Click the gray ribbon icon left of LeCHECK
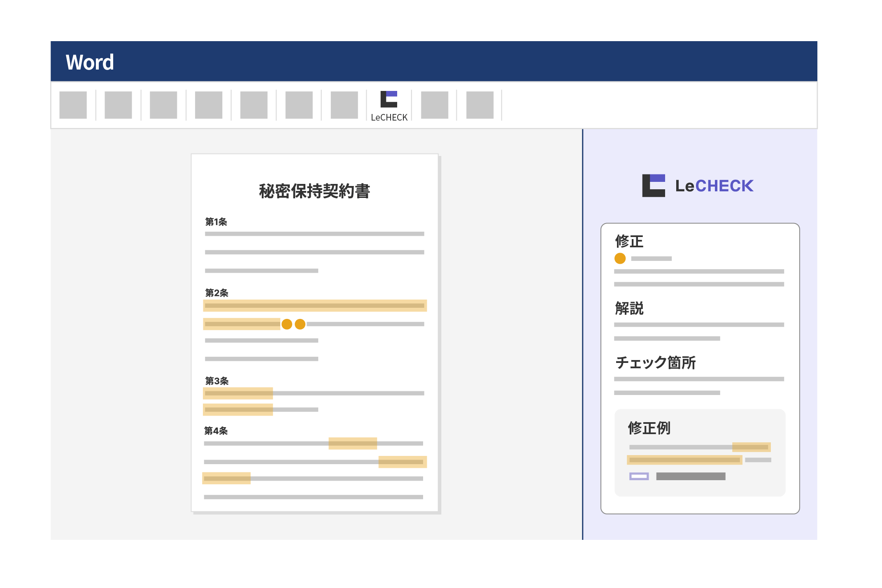This screenshot has height=588, width=882. (344, 105)
